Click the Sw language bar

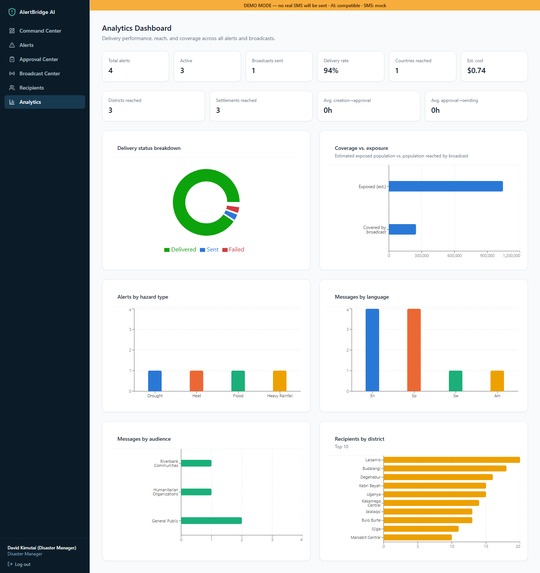(x=456, y=381)
